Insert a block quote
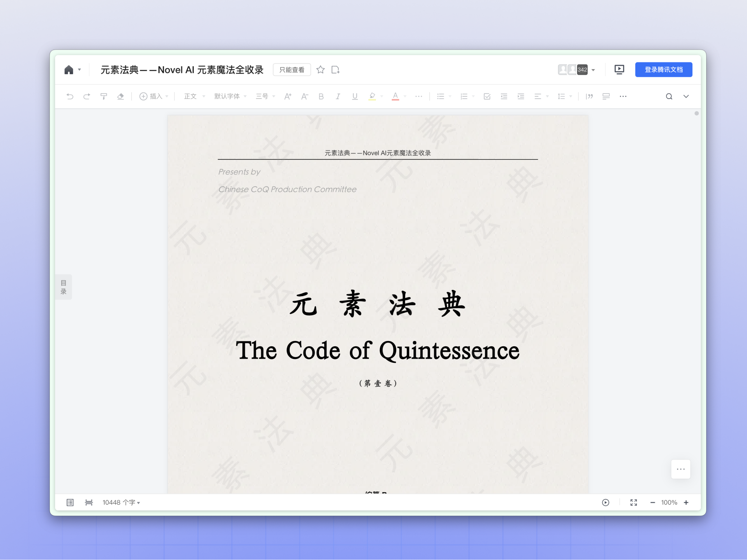The height and width of the screenshot is (560, 747). (589, 96)
